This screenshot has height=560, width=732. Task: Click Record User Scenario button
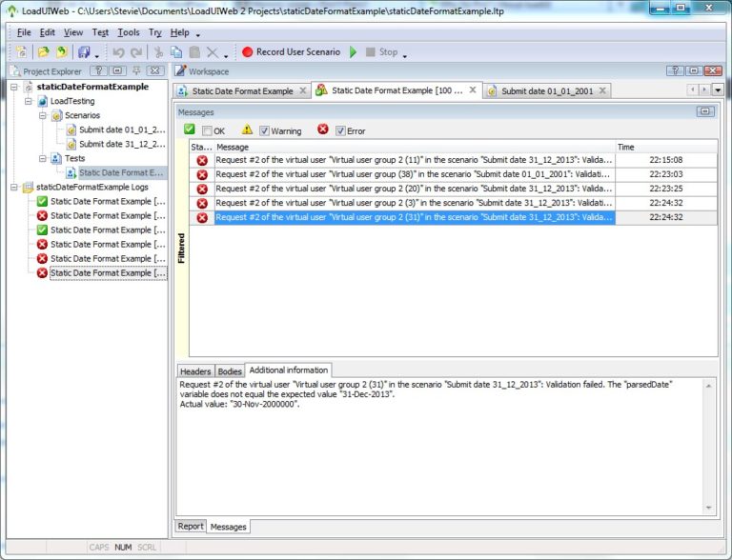pos(290,52)
